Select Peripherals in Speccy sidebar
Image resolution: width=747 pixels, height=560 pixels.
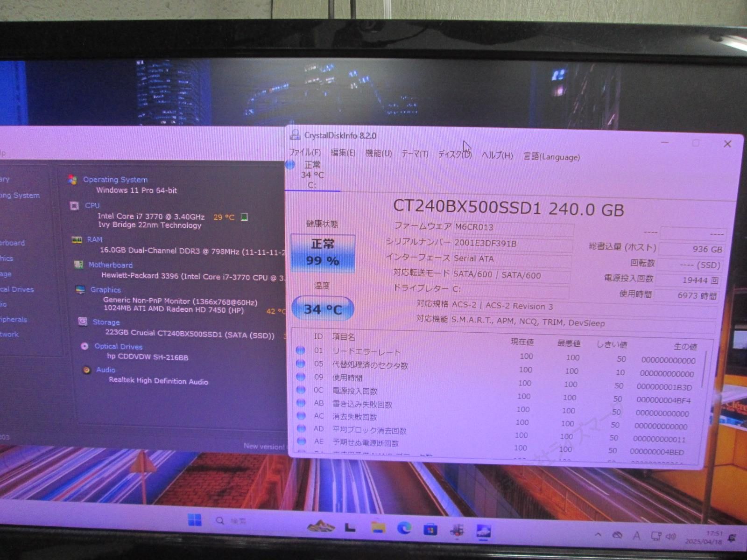(14, 320)
